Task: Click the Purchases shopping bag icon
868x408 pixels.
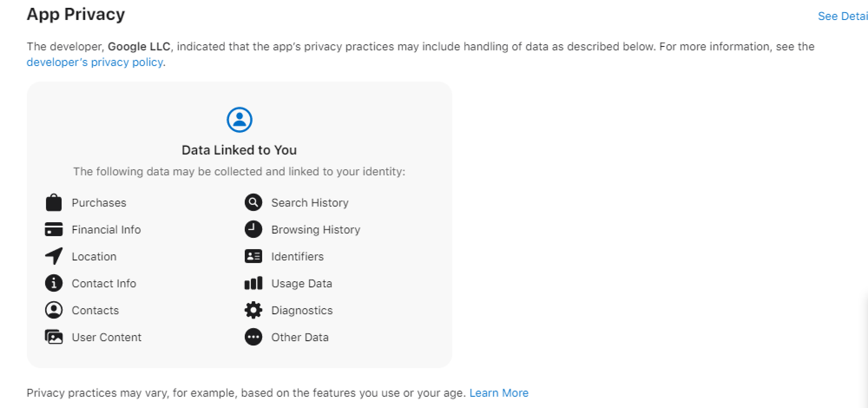Action: coord(54,203)
